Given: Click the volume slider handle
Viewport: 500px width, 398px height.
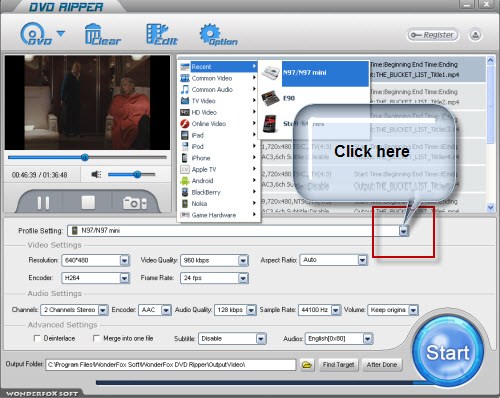Looking at the screenshot, I should pyautogui.click(x=137, y=174).
